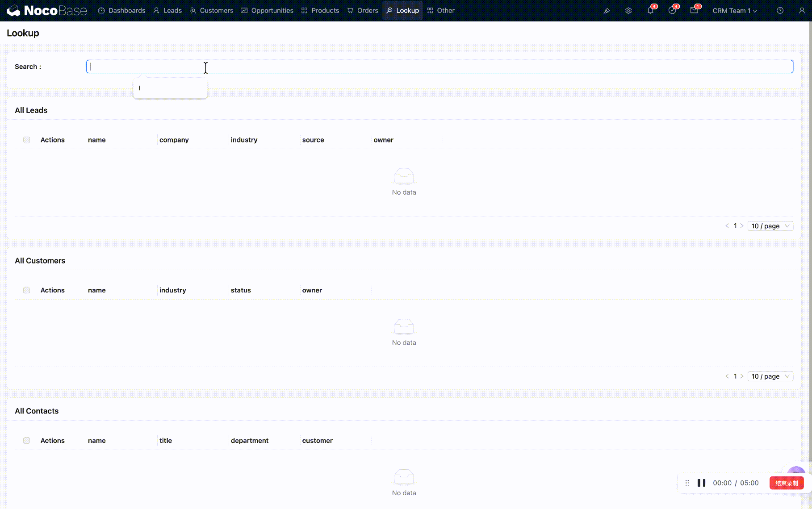812x509 pixels.
Task: Click the red end recording button
Action: 786,483
